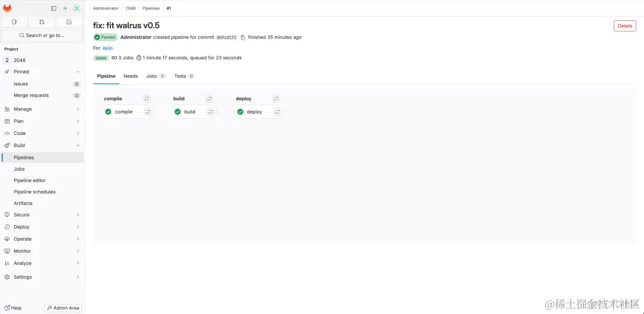The image size is (644, 314).
Task: Retry all jobs in the deploy stage
Action: pos(277,98)
